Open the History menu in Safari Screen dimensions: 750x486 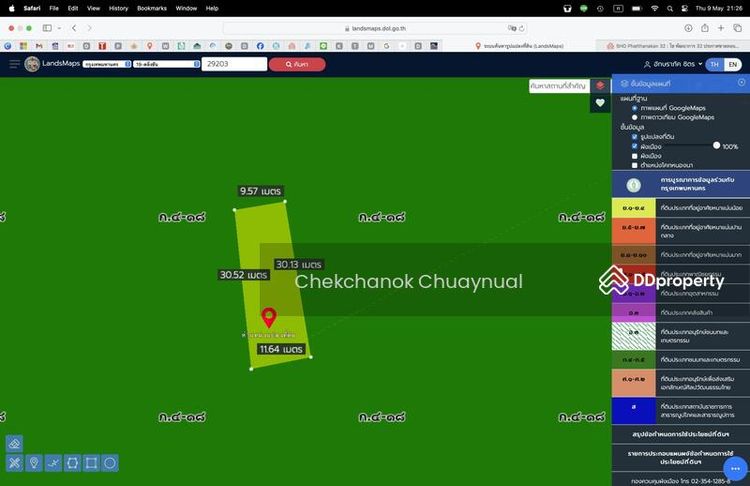point(118,7)
